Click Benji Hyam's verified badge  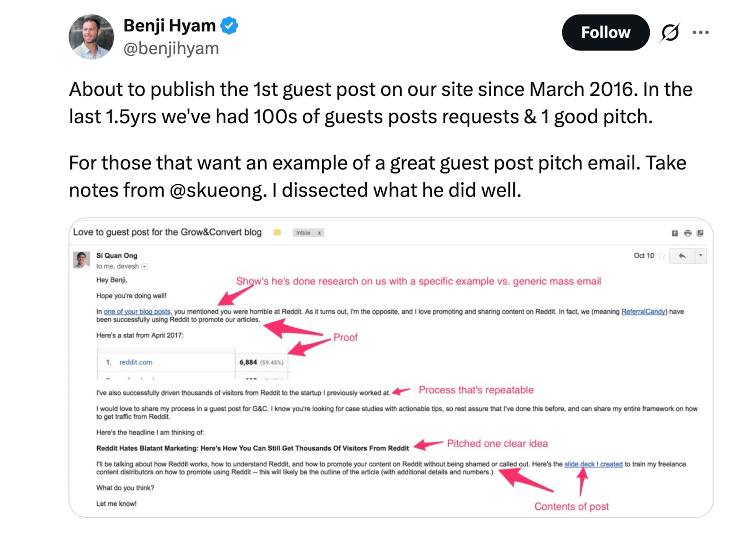click(x=229, y=26)
